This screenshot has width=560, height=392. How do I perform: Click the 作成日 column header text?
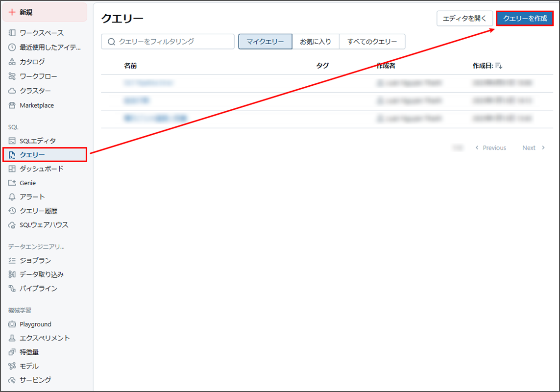coord(483,66)
